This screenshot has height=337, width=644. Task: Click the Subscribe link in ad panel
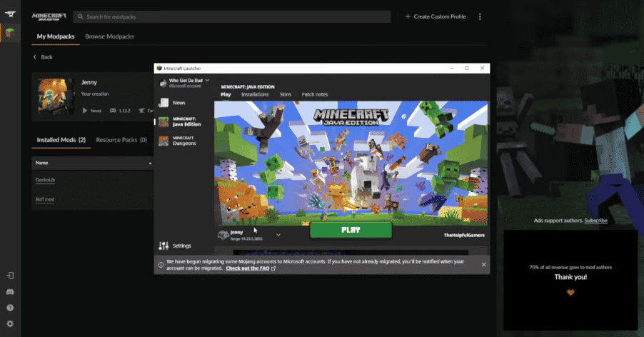point(596,221)
